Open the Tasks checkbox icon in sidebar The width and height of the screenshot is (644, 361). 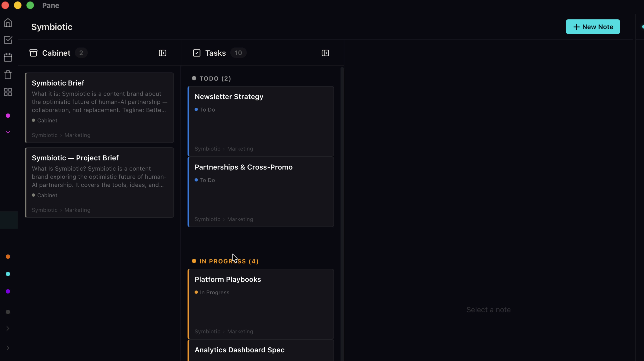point(8,40)
